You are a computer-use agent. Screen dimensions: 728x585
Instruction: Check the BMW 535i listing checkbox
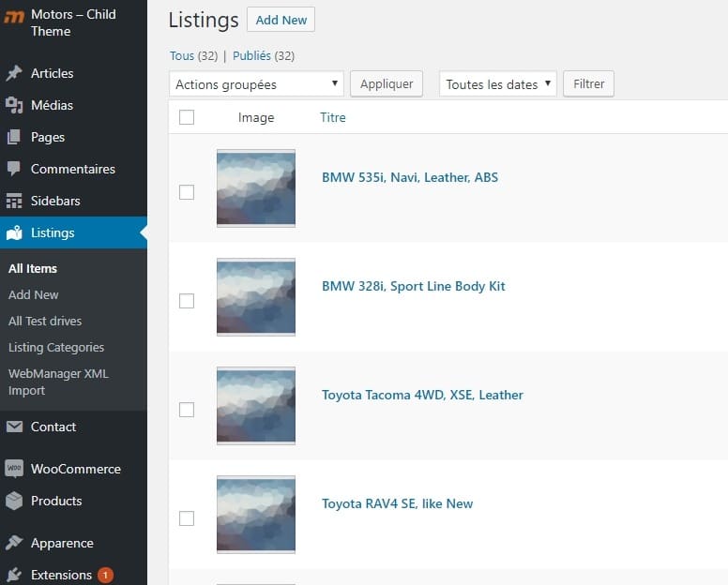click(187, 192)
